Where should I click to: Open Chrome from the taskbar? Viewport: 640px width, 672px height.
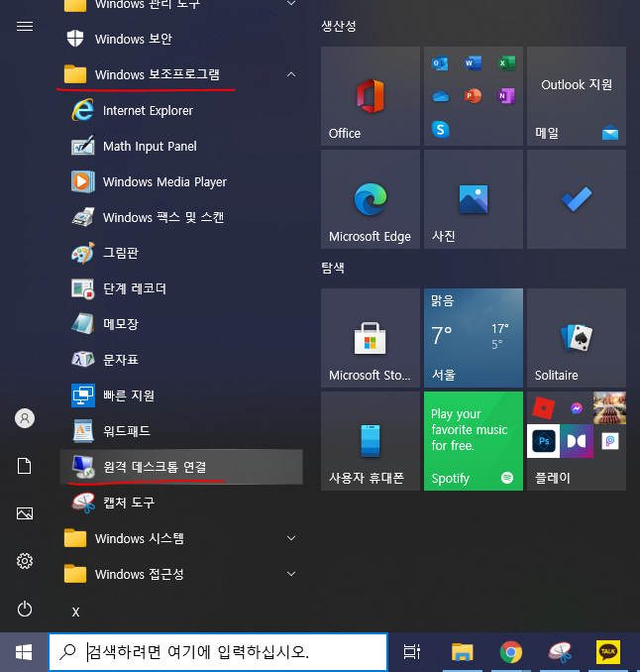(x=511, y=652)
